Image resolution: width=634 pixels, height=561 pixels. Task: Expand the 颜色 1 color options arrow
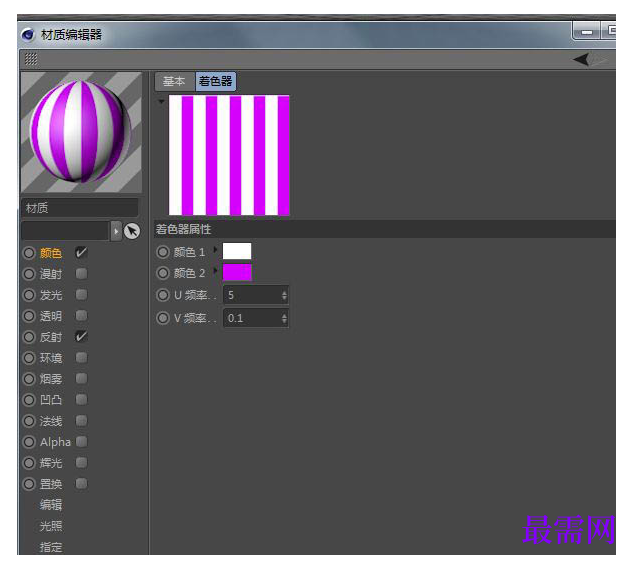(215, 249)
